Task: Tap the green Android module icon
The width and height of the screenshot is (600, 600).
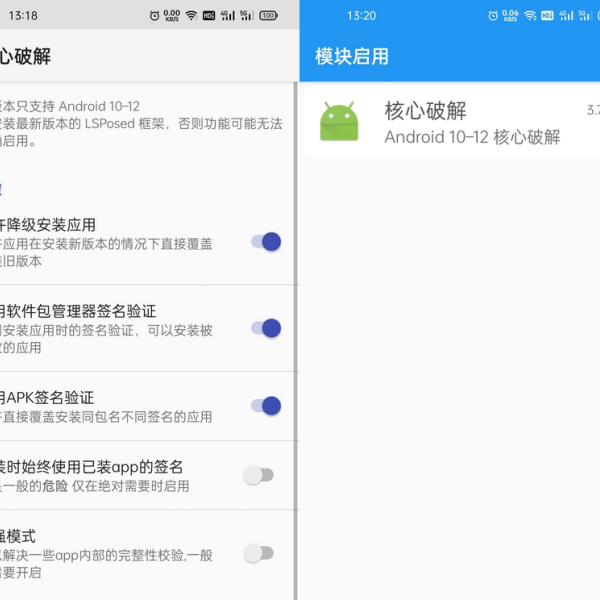Action: click(x=339, y=122)
